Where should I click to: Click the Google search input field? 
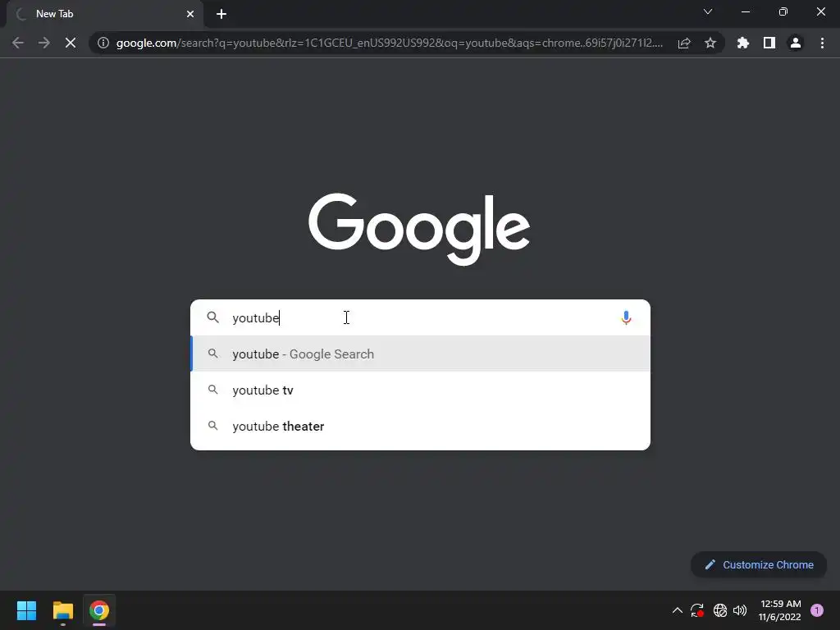point(420,317)
